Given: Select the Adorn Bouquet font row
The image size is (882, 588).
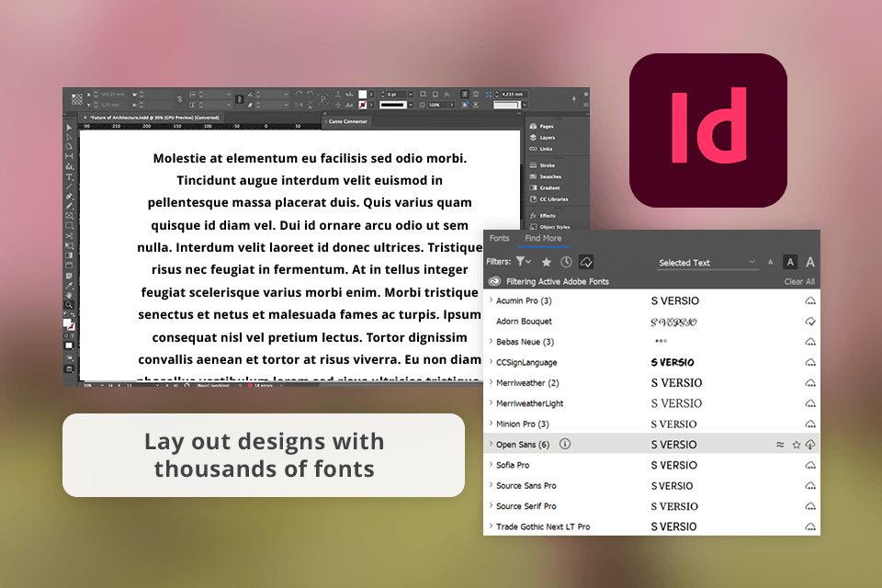Looking at the screenshot, I should pyautogui.click(x=651, y=322).
